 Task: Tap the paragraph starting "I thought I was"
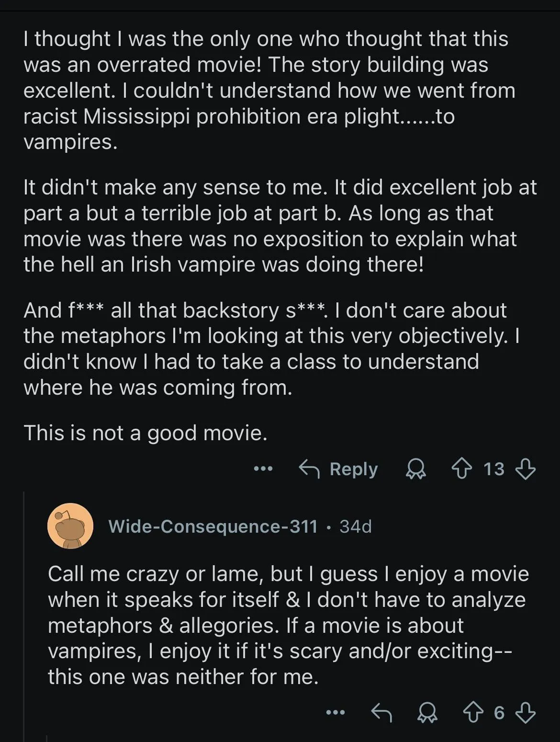click(268, 91)
